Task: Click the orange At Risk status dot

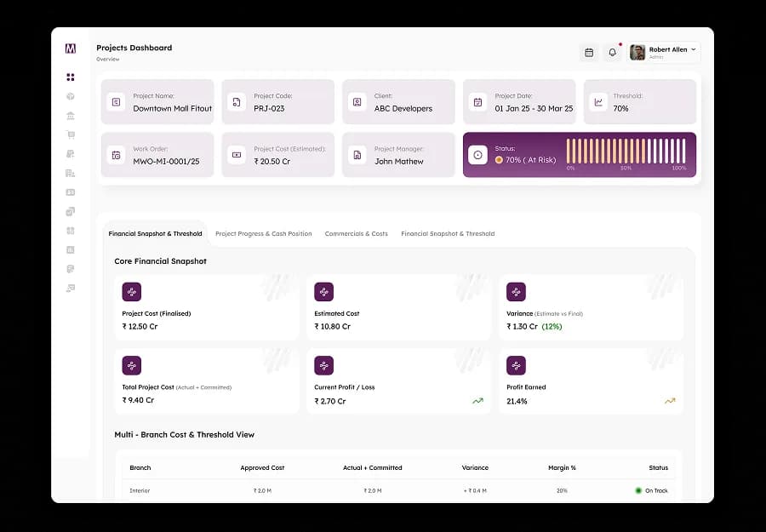Action: (499, 160)
